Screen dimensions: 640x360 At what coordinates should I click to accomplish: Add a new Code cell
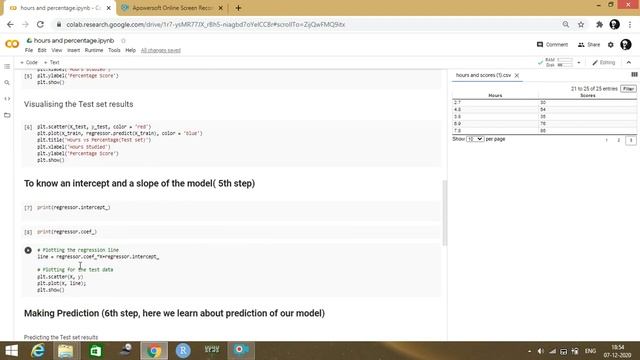pos(29,62)
